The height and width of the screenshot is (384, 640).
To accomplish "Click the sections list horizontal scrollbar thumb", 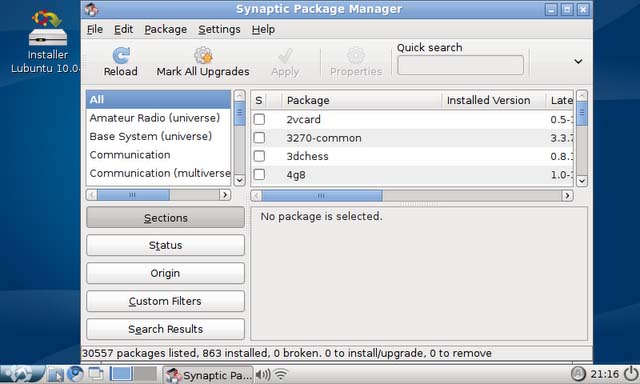I will (x=133, y=195).
